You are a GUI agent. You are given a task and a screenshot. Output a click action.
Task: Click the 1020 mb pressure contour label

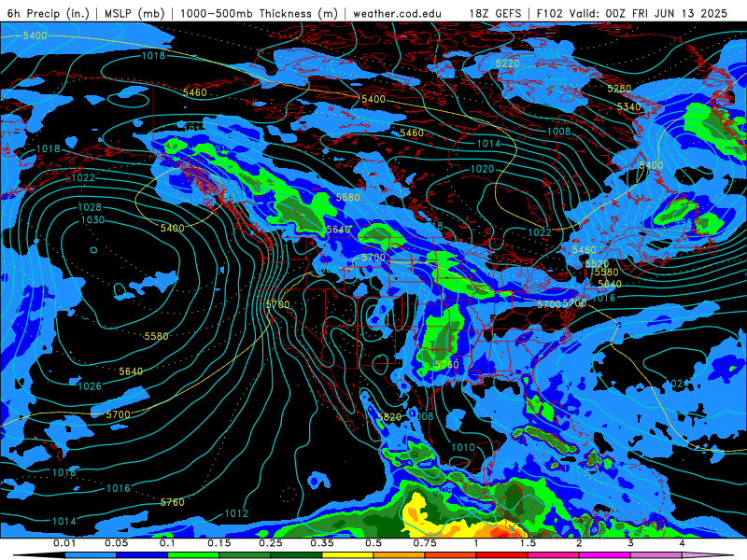point(482,169)
